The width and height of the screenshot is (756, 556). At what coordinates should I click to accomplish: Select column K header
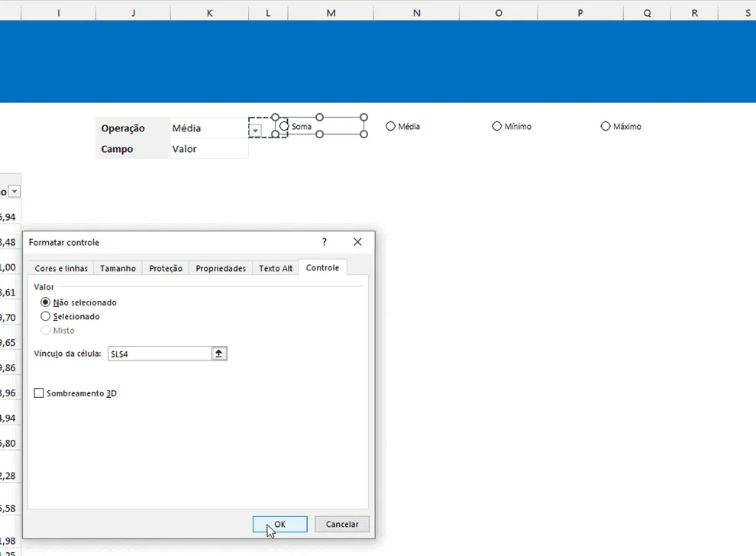(x=209, y=13)
